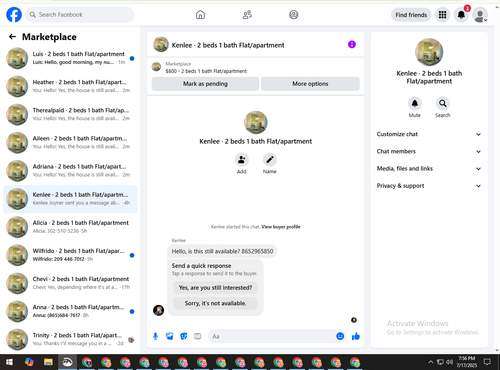The width and height of the screenshot is (500, 370).
Task: Open Aileen conversation in list
Action: (x=70, y=143)
